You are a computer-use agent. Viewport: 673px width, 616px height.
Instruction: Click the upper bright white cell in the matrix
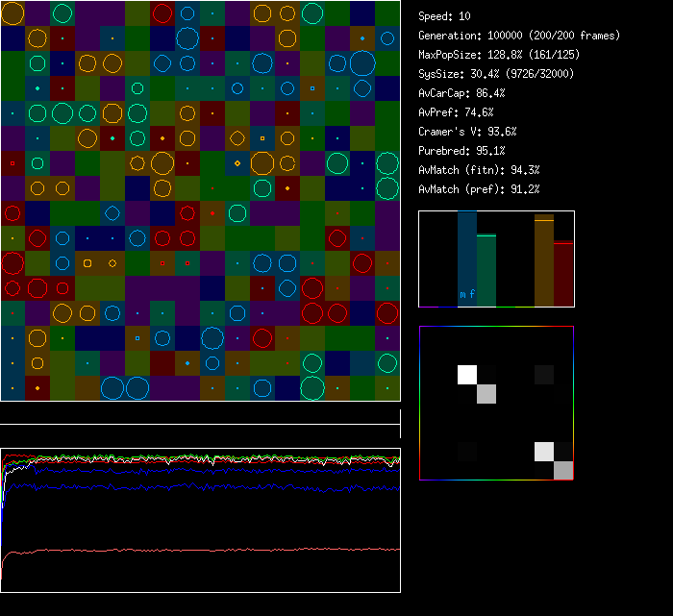click(467, 375)
